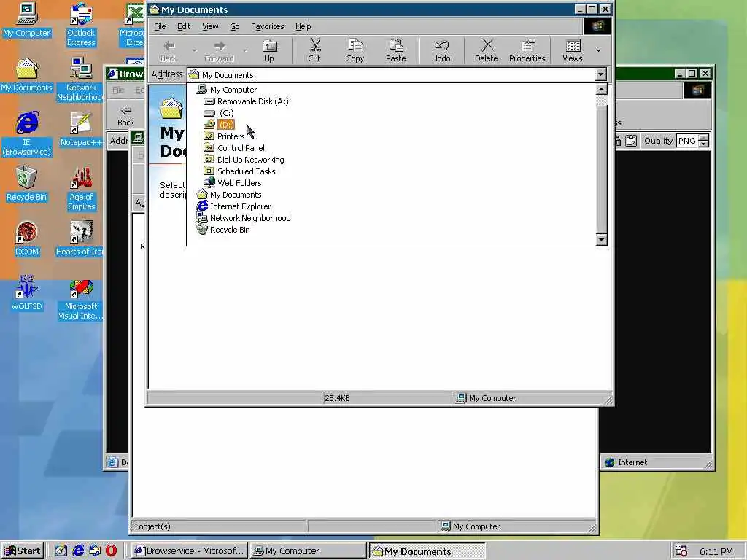This screenshot has height=560, width=747.
Task: Open the Edit menu
Action: click(x=184, y=26)
